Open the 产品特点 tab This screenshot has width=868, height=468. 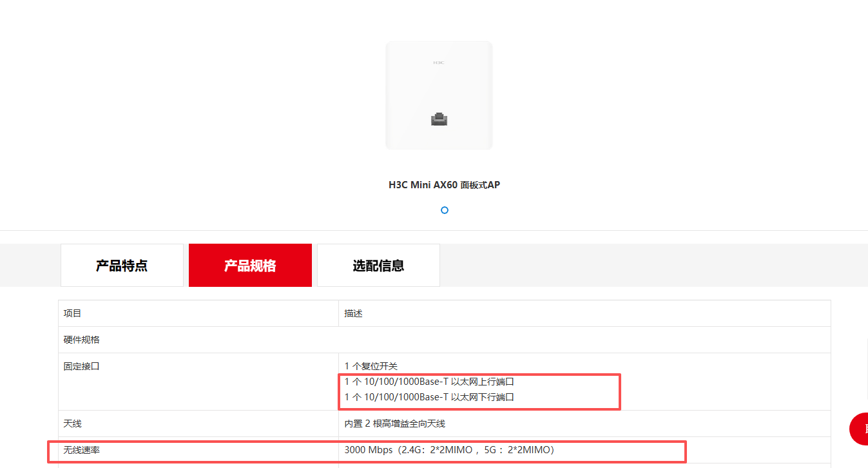(122, 265)
